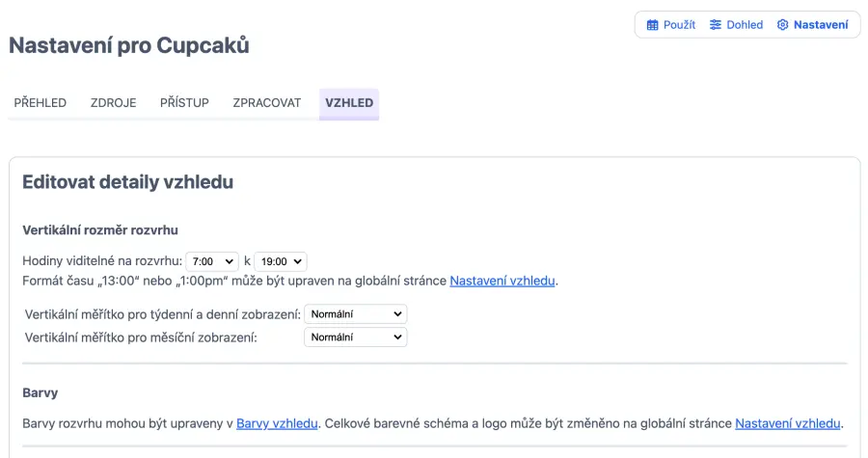
Task: Open the ZDROJE tab
Action: 113,103
